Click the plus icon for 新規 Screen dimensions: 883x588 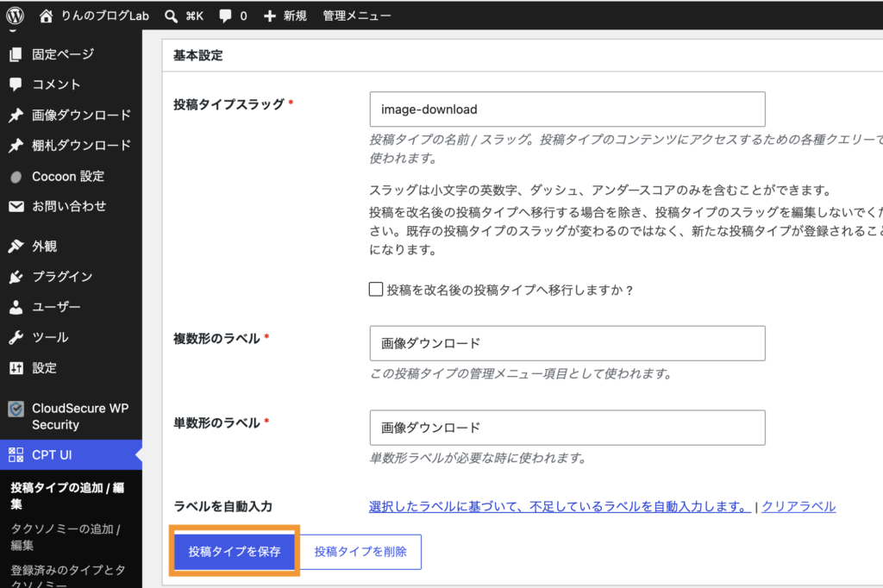pyautogui.click(x=270, y=16)
